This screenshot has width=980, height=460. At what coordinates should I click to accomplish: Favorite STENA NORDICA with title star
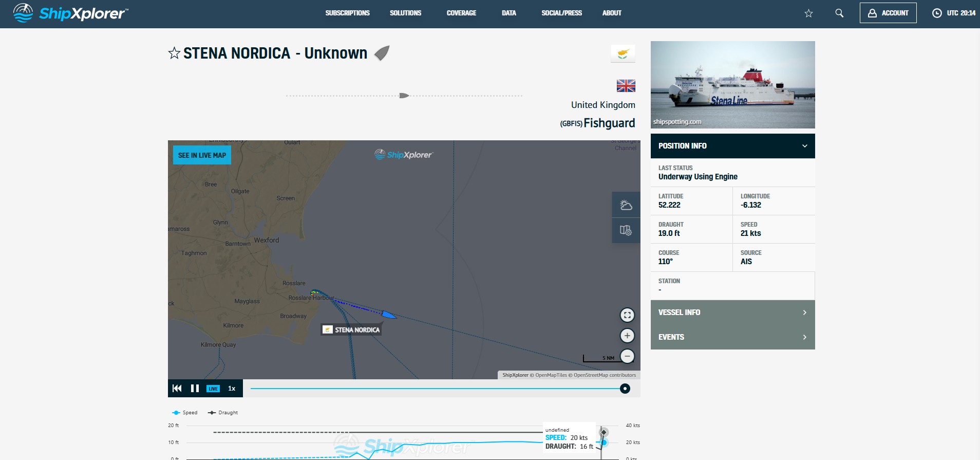click(x=174, y=53)
